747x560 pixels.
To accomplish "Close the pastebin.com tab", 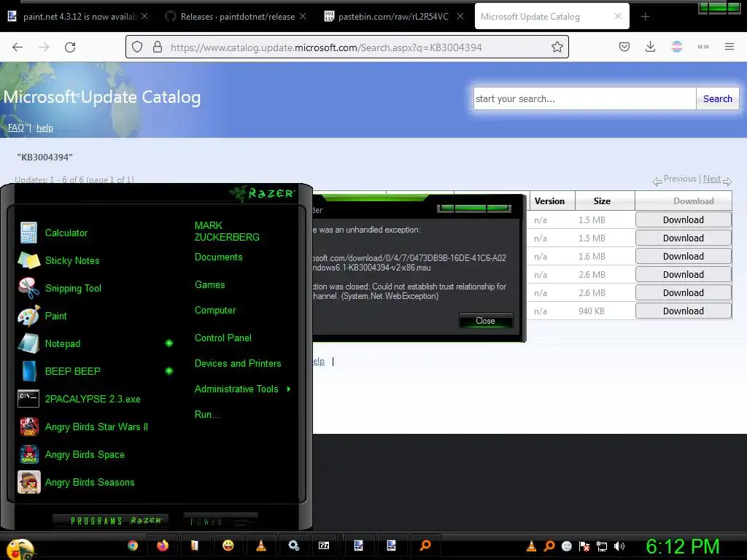I will click(460, 16).
